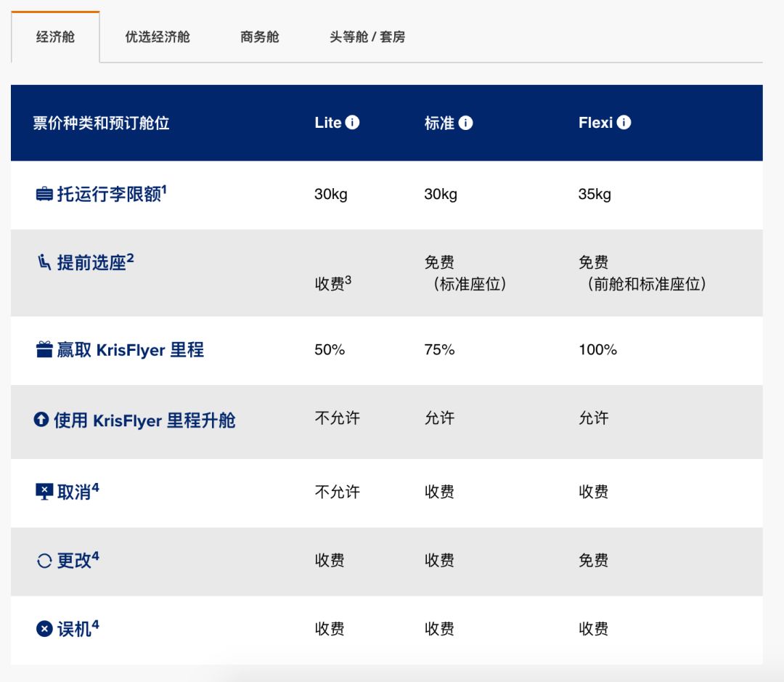Click the up-arrow icon for 里程升舱
Screen dimensions: 784x682
41,420
